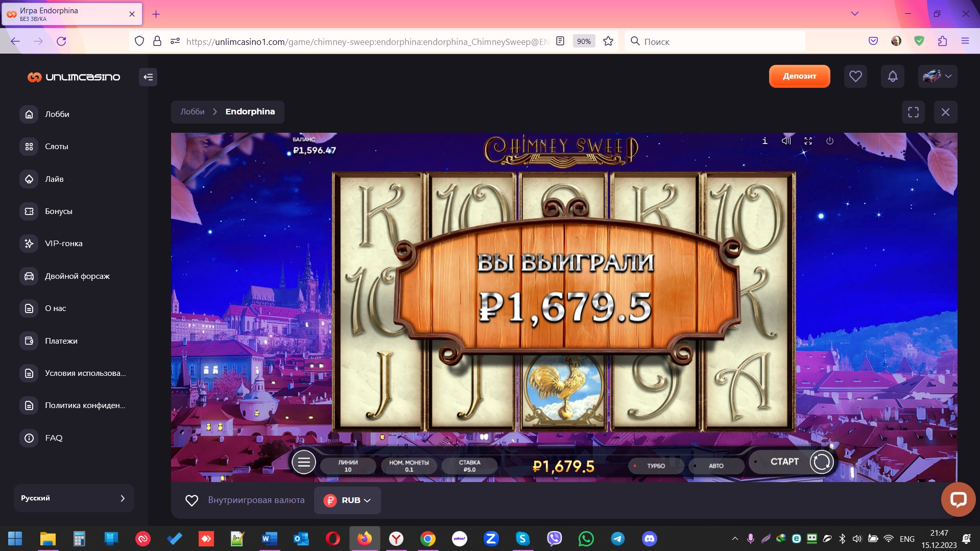This screenshot has height=551, width=980.
Task: Open Firefox application menu
Action: [x=965, y=41]
